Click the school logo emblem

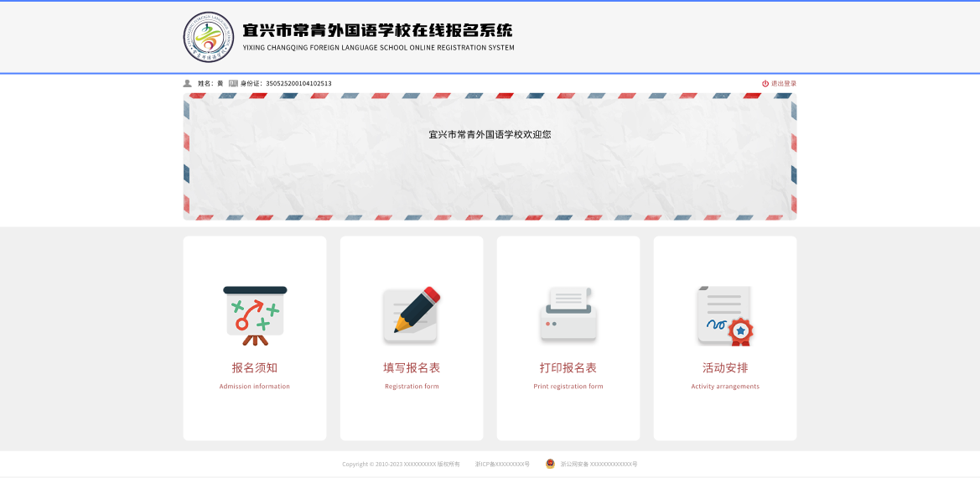(209, 37)
